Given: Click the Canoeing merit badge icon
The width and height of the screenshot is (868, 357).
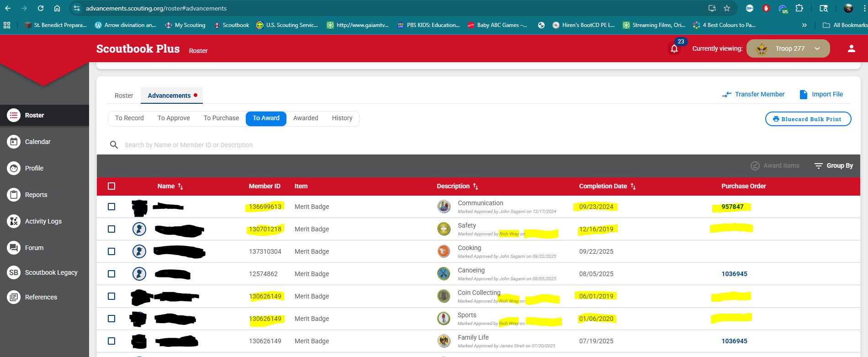Looking at the screenshot, I should (x=444, y=274).
